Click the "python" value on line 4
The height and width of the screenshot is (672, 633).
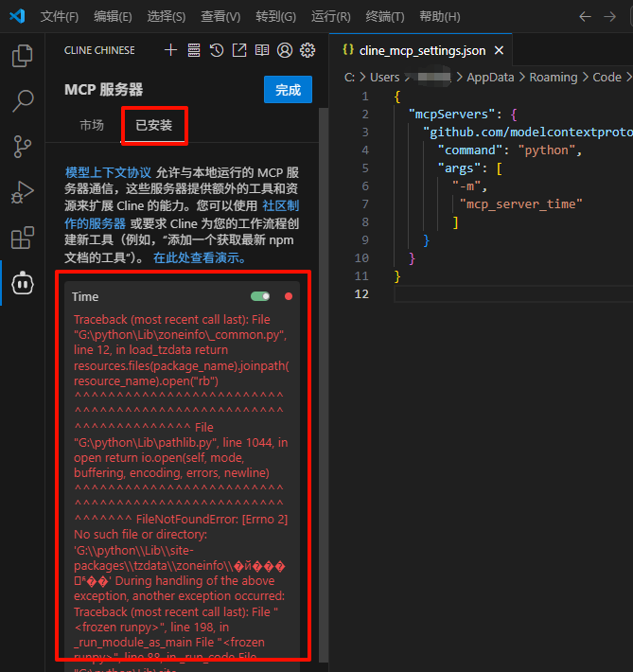click(547, 150)
